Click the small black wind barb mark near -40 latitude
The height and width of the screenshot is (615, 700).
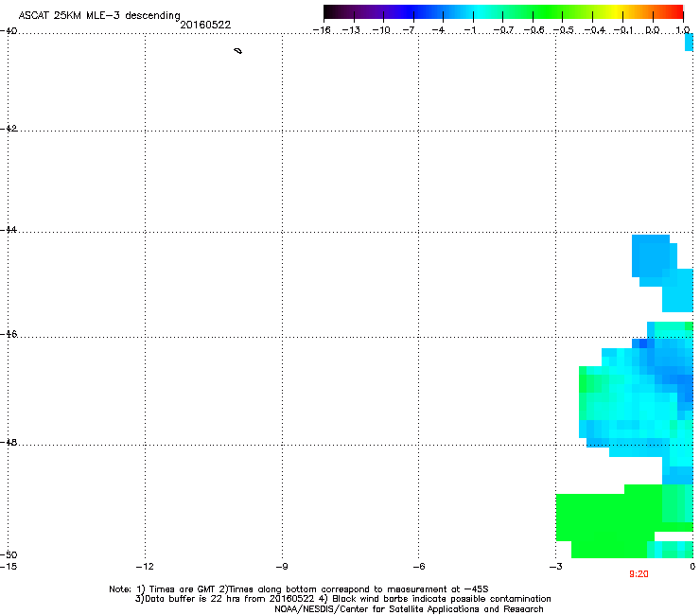pos(238,51)
